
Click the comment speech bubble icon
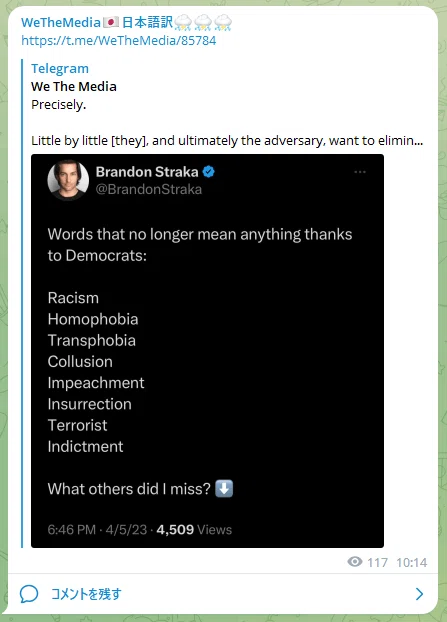point(29,594)
